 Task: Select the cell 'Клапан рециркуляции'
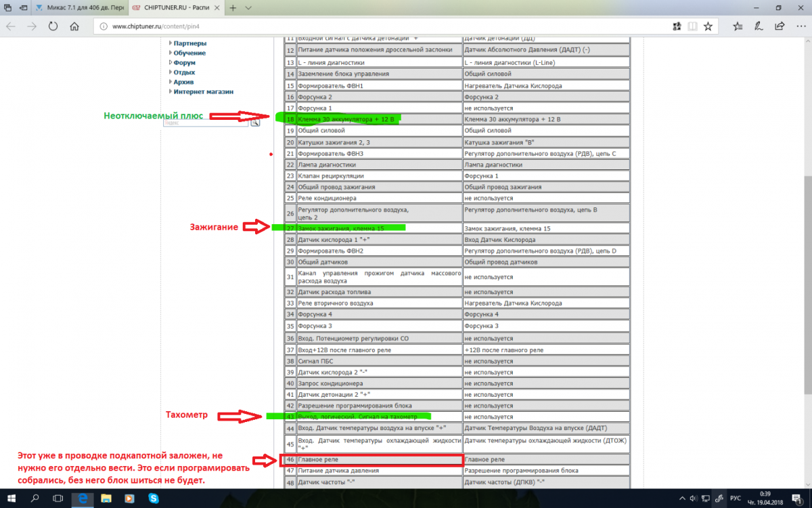(379, 175)
